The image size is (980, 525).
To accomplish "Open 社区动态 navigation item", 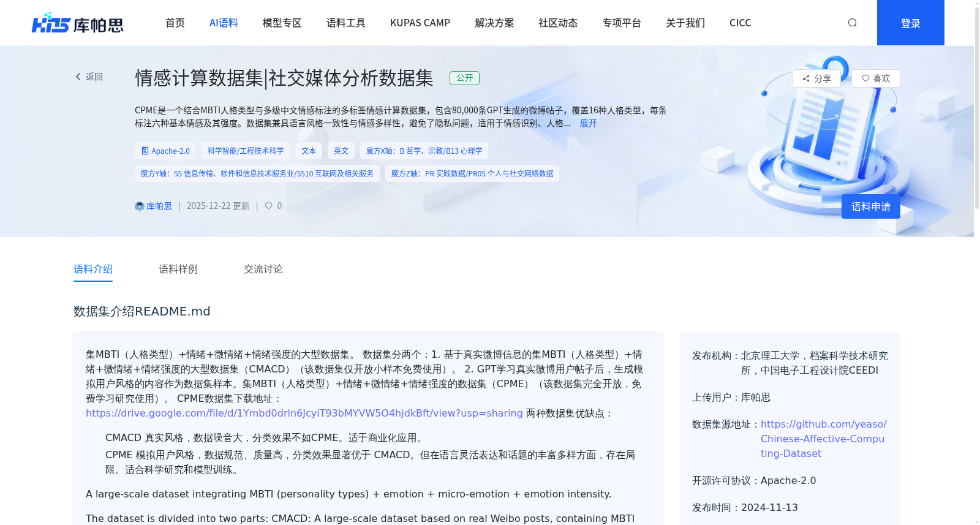I will (x=558, y=23).
